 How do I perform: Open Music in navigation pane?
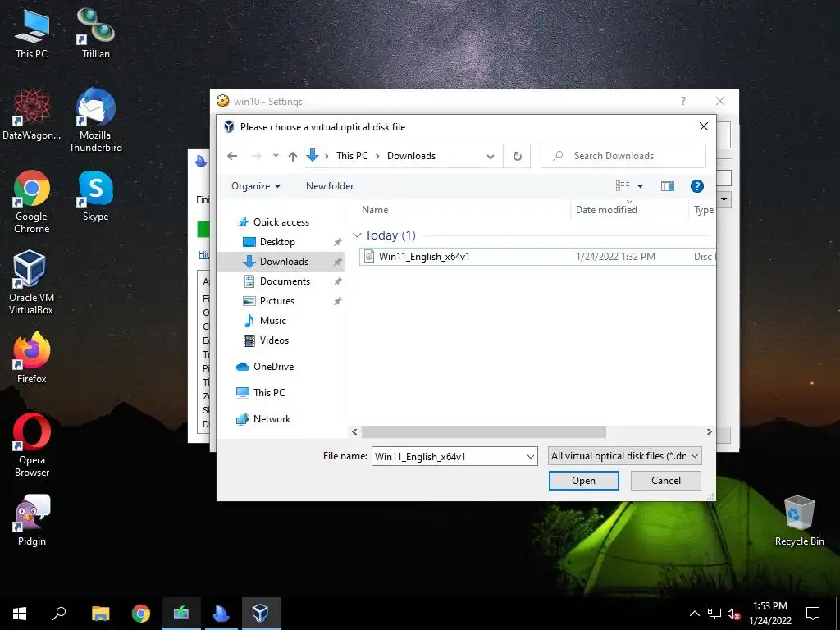[272, 321]
